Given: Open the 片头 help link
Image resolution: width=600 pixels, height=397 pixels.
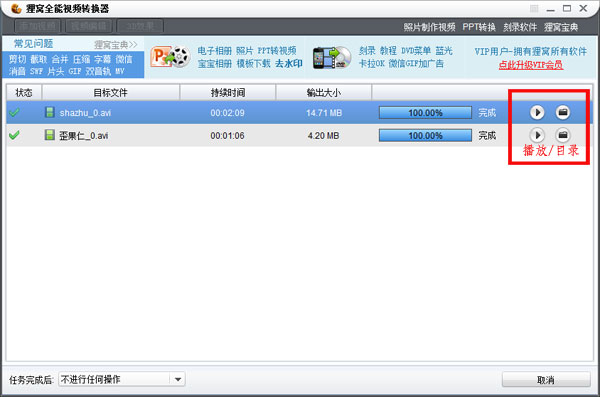Looking at the screenshot, I should click(55, 71).
